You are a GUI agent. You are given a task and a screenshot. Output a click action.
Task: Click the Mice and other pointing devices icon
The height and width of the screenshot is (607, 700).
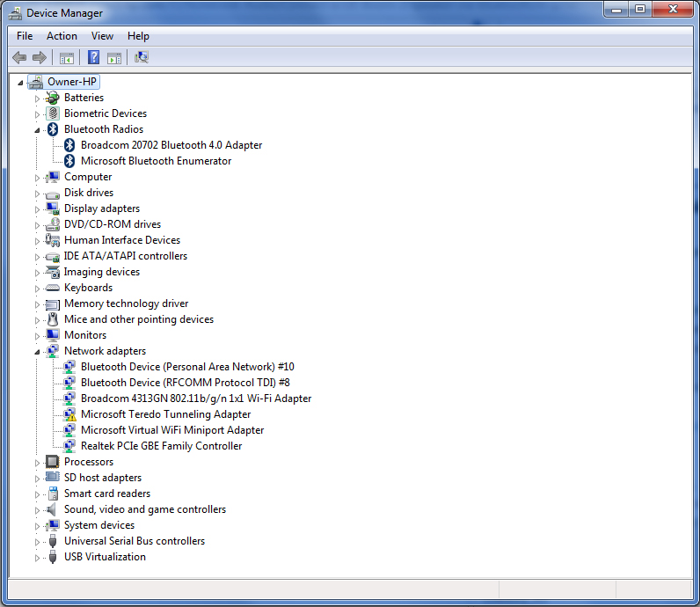(53, 319)
